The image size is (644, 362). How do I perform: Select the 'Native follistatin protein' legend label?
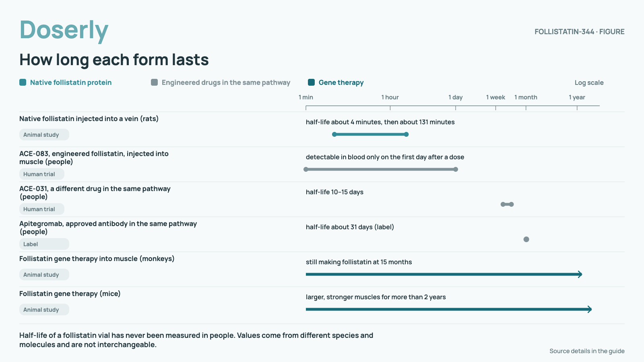(x=71, y=82)
